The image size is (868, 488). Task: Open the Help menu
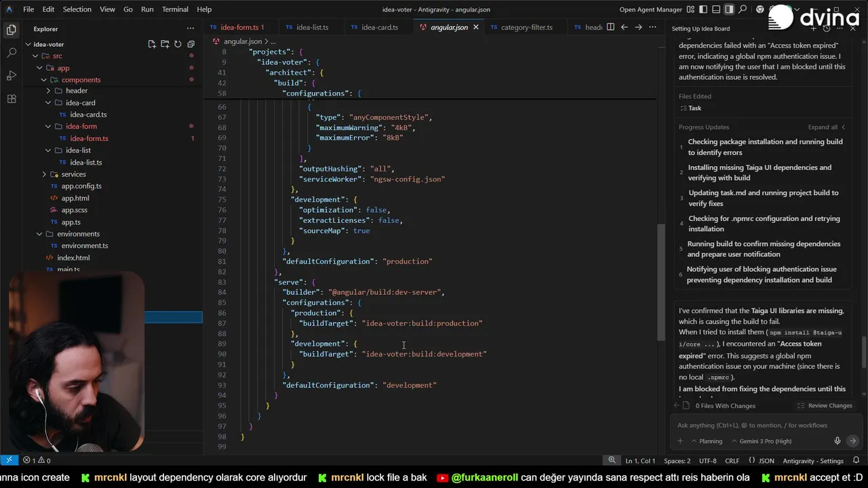pos(204,9)
